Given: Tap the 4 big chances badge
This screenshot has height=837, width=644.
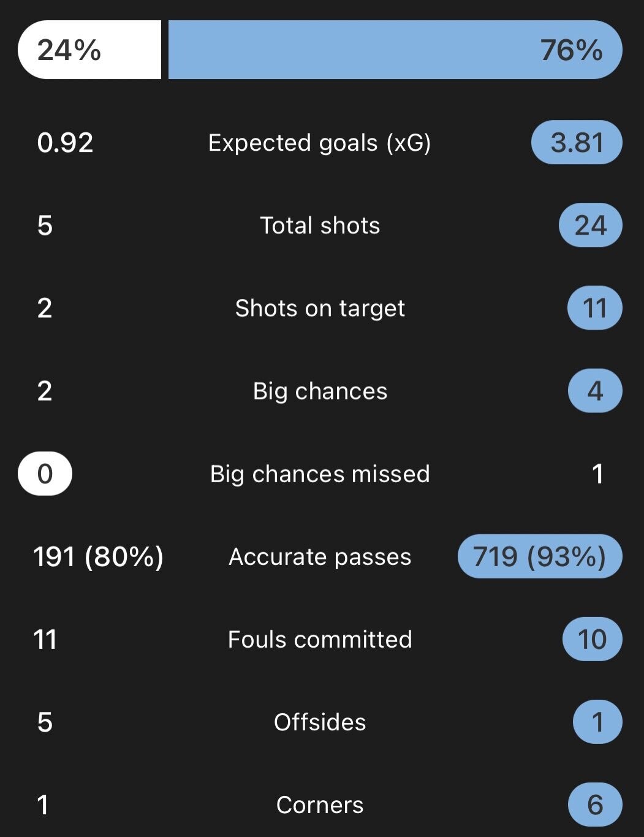Looking at the screenshot, I should (594, 391).
